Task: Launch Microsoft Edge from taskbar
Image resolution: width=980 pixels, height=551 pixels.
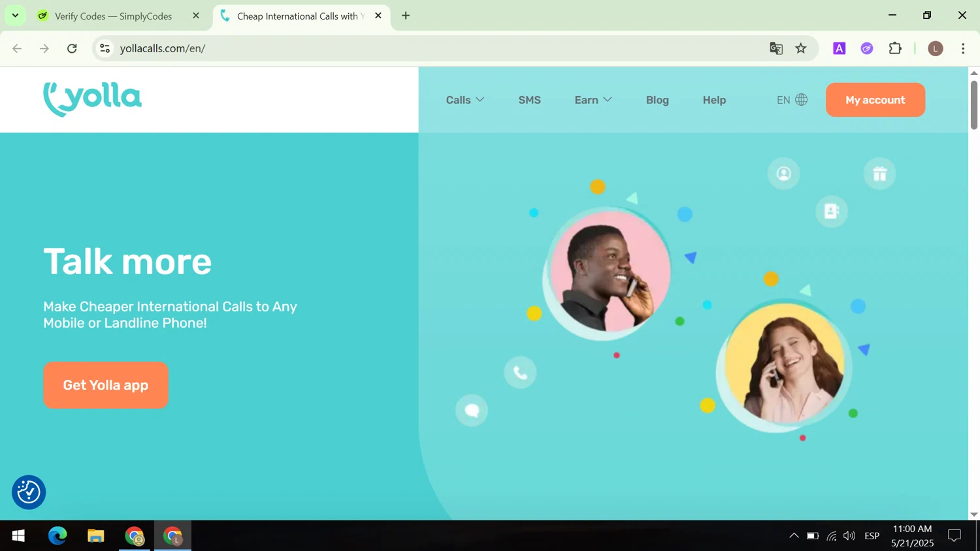Action: coord(57,536)
